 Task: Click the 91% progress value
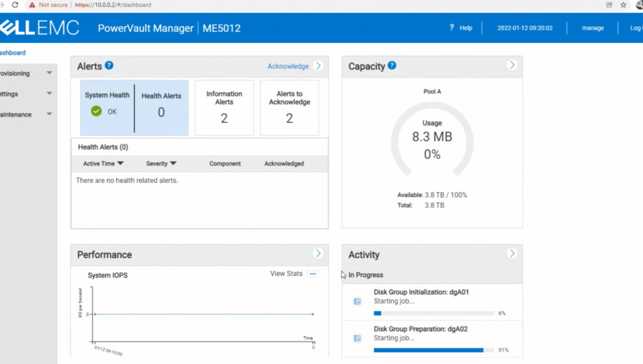(x=503, y=350)
